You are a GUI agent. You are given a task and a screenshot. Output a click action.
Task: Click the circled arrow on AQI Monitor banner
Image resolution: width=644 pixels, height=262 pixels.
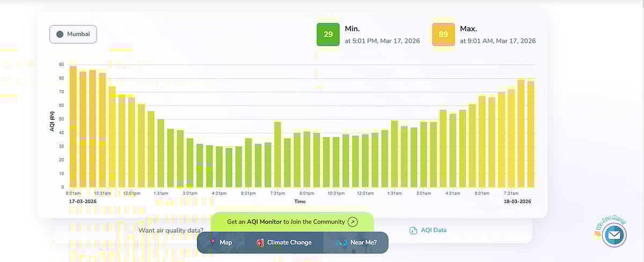(353, 222)
